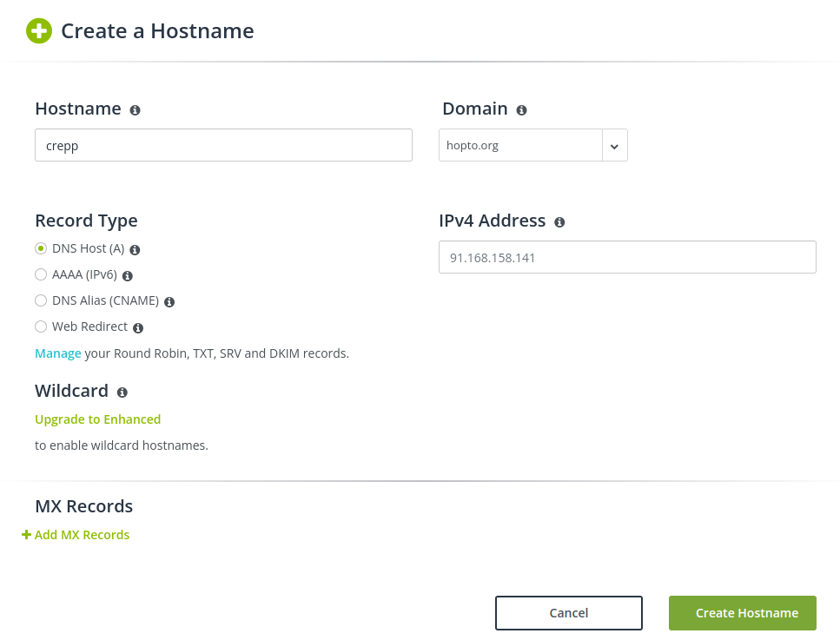The width and height of the screenshot is (840, 640).
Task: Select the Web Redirect record type
Action: tap(41, 327)
